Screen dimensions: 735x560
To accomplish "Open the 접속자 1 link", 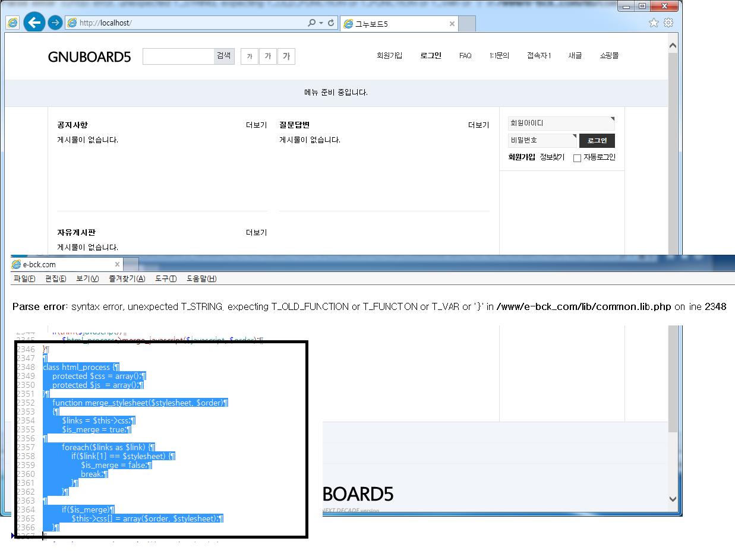I will 539,56.
